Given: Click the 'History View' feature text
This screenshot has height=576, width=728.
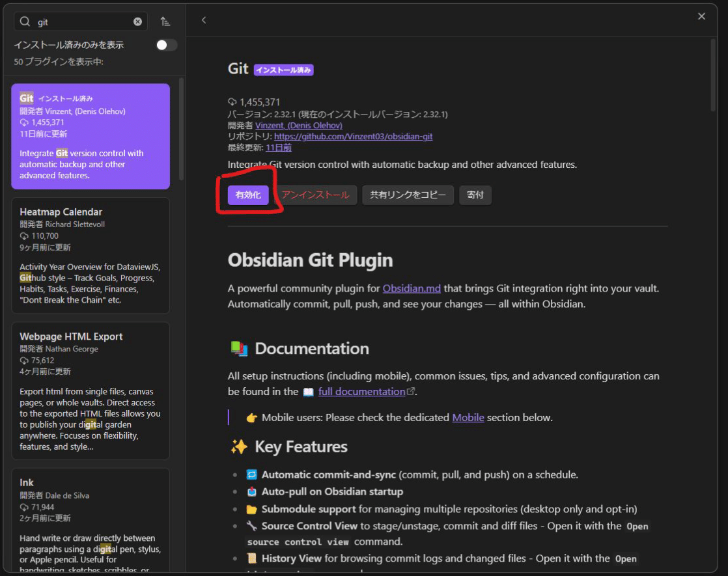Looking at the screenshot, I should pyautogui.click(x=292, y=558).
